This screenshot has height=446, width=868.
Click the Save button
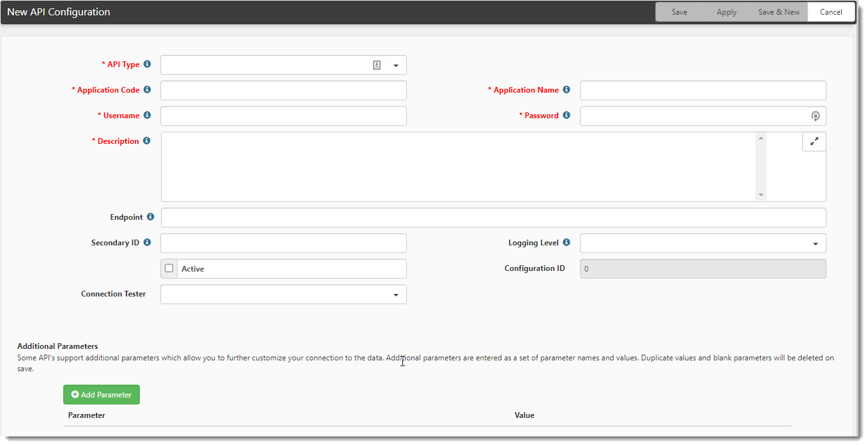click(679, 12)
